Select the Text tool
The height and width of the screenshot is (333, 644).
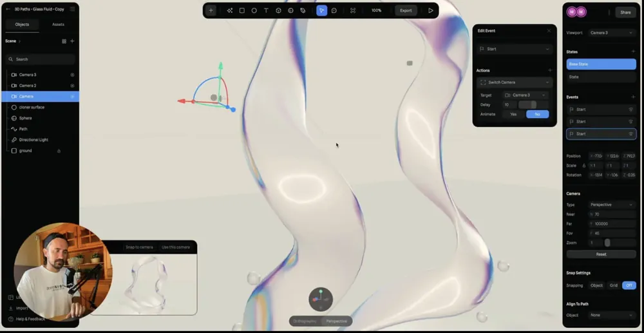266,11
